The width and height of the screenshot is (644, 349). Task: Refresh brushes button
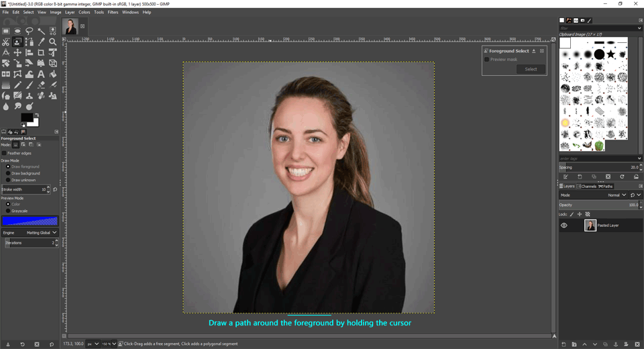point(622,177)
